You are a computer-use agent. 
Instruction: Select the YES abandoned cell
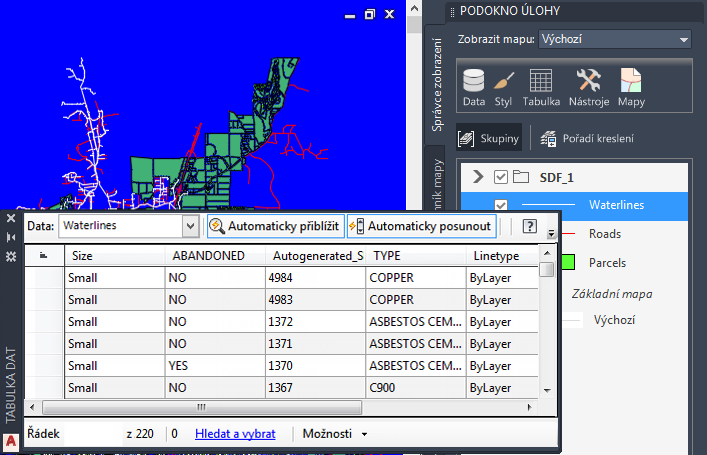coord(215,366)
